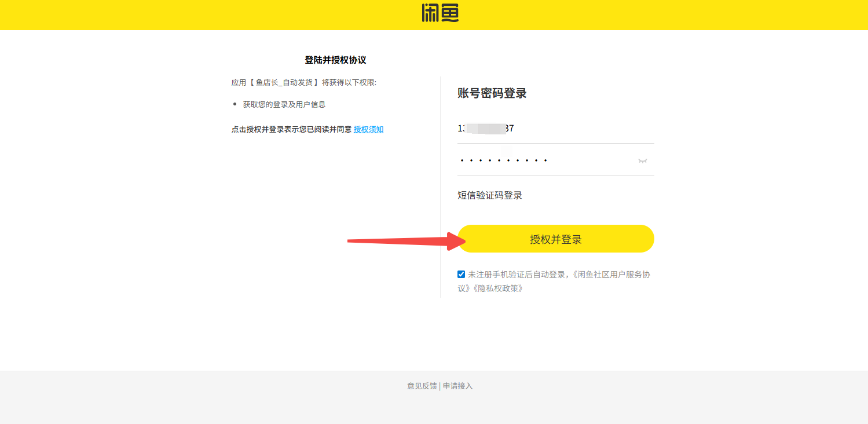Click the 账号密码登录 heading

(492, 93)
